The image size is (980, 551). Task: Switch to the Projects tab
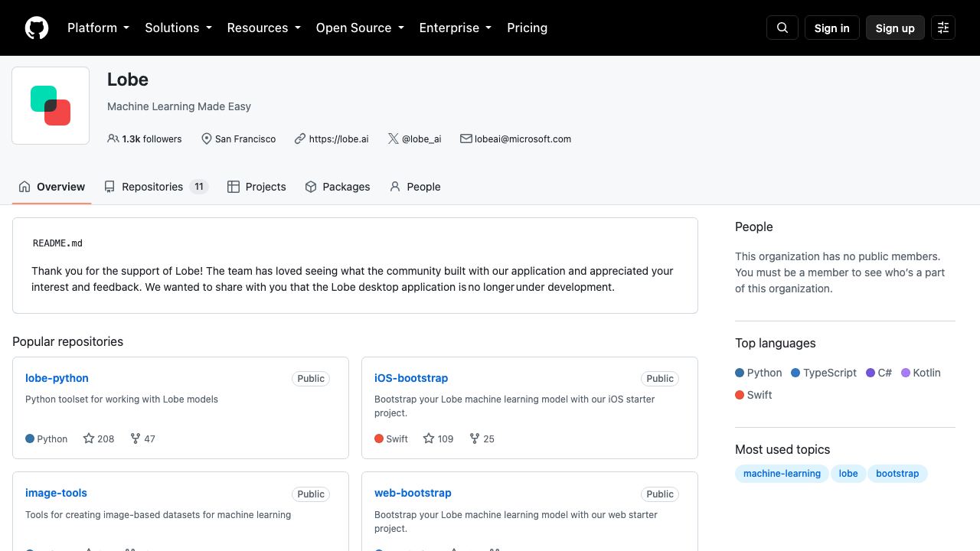[x=256, y=187]
